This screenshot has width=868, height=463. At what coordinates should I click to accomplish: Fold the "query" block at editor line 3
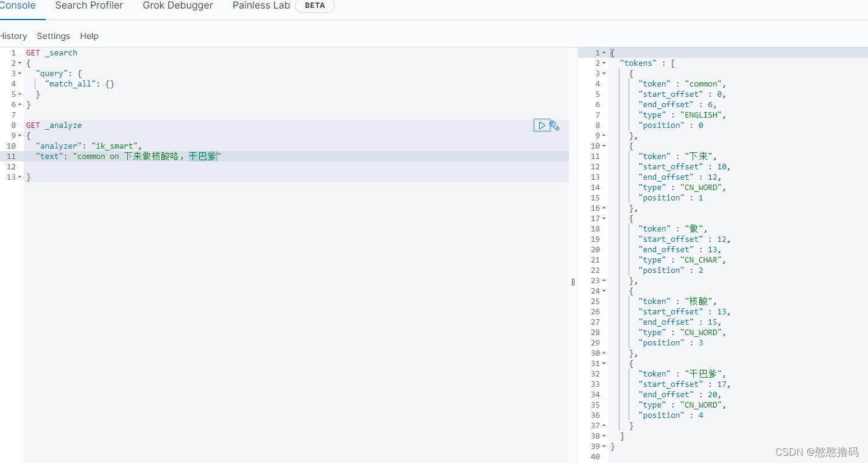[19, 74]
